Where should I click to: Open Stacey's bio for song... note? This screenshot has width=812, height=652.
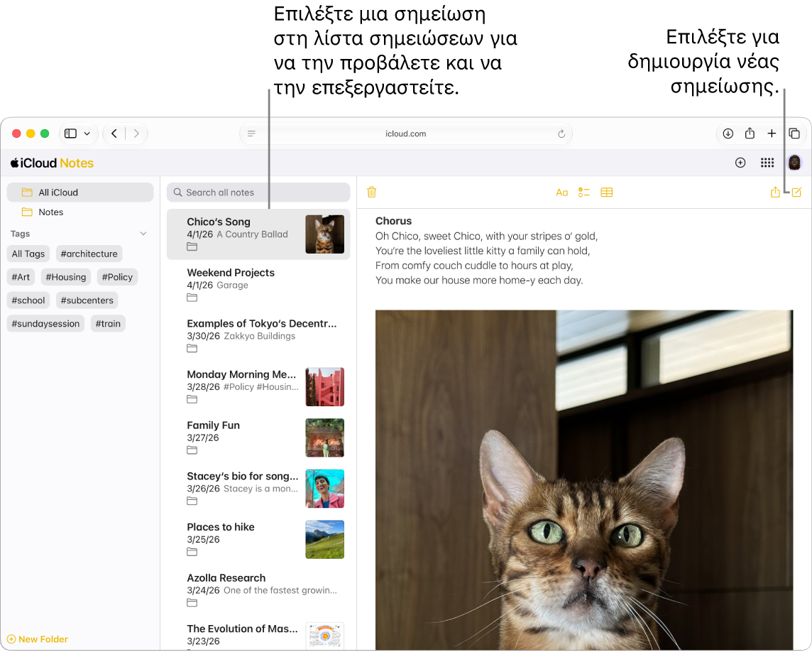click(258, 488)
